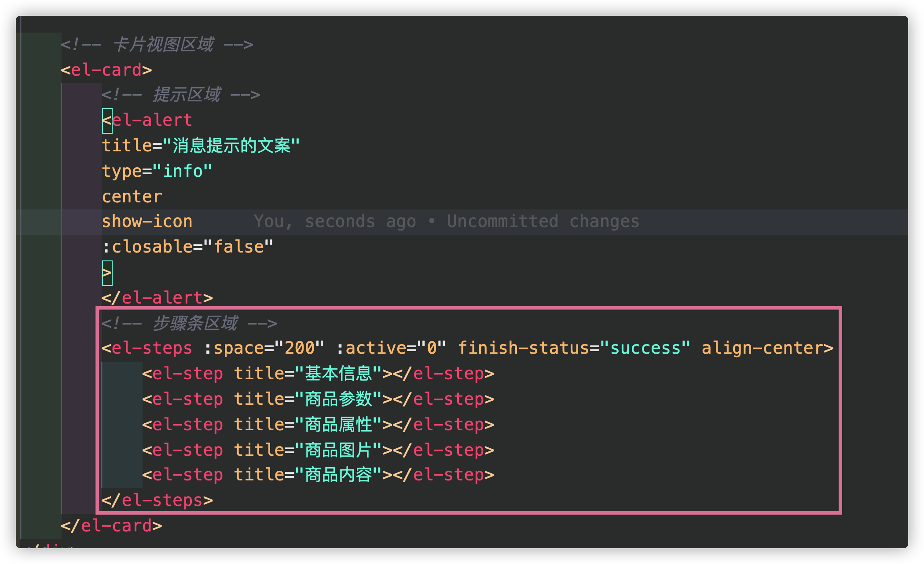
Task: Click the opening <el-card> tag
Action: (x=106, y=70)
